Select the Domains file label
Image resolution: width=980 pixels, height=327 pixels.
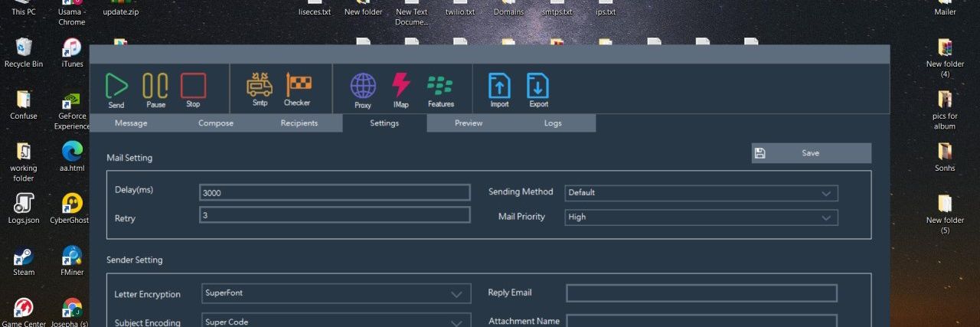508,12
